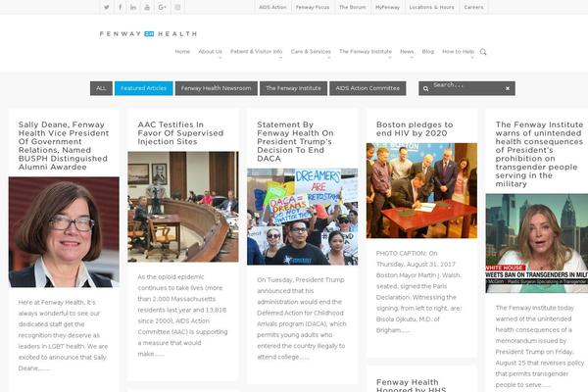Screen dimensions: 588x392
Task: Click the Paris Declaration signing photo
Action: pyautogui.click(x=421, y=190)
